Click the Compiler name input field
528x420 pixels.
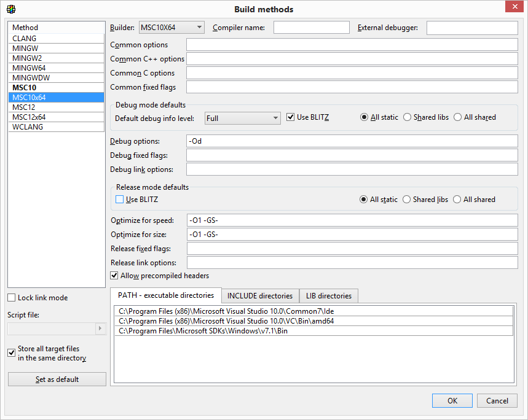coord(311,28)
